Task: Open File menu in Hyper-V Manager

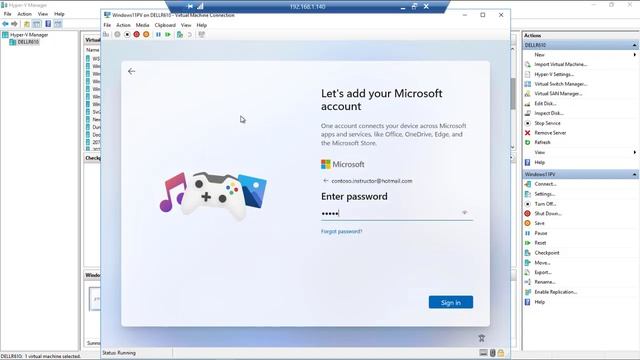Action: tap(7, 14)
